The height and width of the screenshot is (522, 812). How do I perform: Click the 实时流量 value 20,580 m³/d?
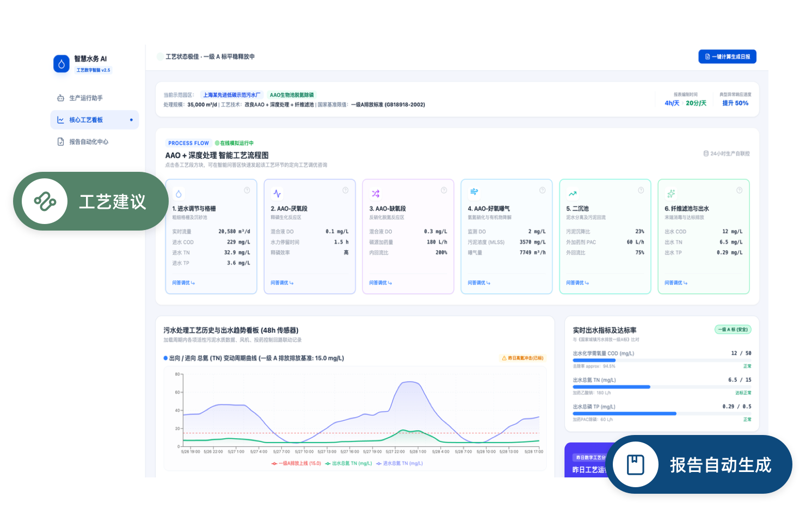234,232
